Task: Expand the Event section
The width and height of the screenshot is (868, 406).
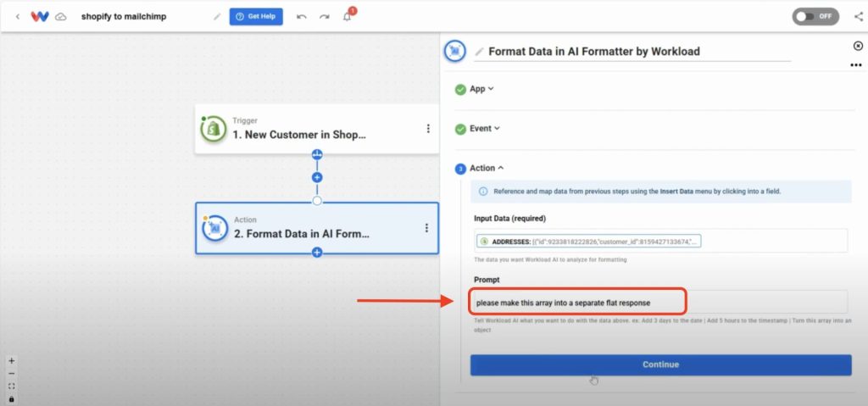Action: 484,128
